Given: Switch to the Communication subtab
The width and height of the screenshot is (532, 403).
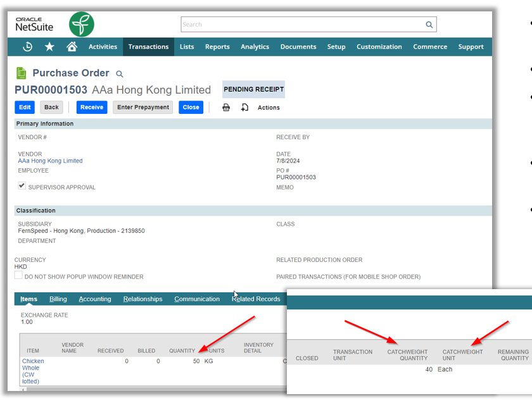Looking at the screenshot, I should click(x=197, y=299).
